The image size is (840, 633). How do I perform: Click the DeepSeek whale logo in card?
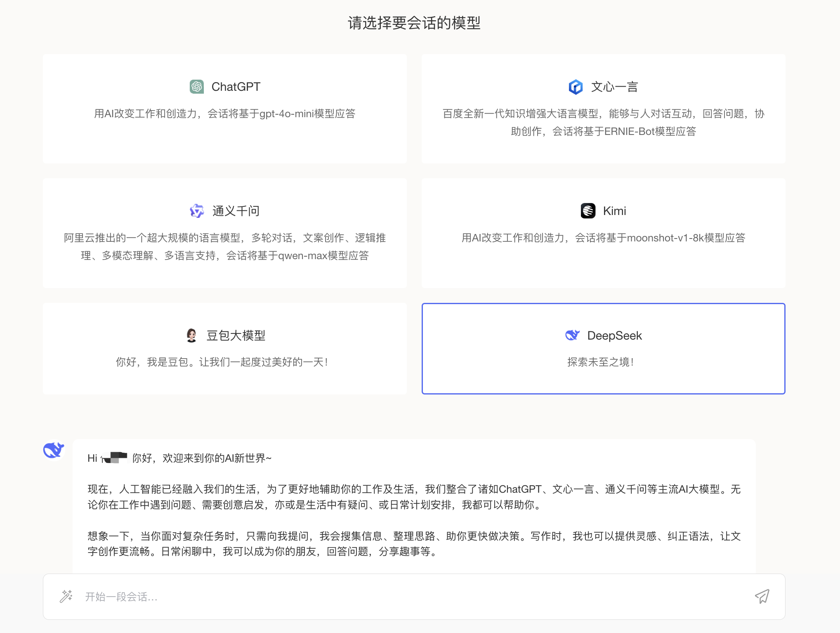pos(572,335)
